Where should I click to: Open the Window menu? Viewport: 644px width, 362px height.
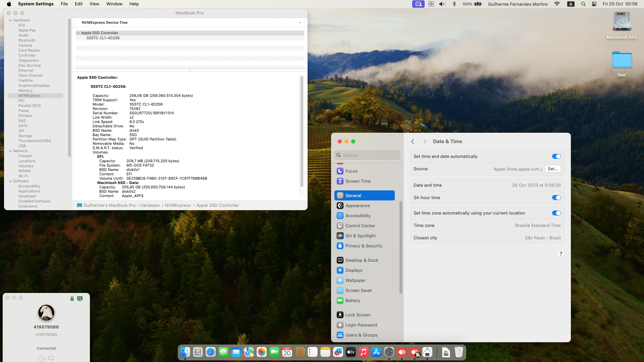114,4
